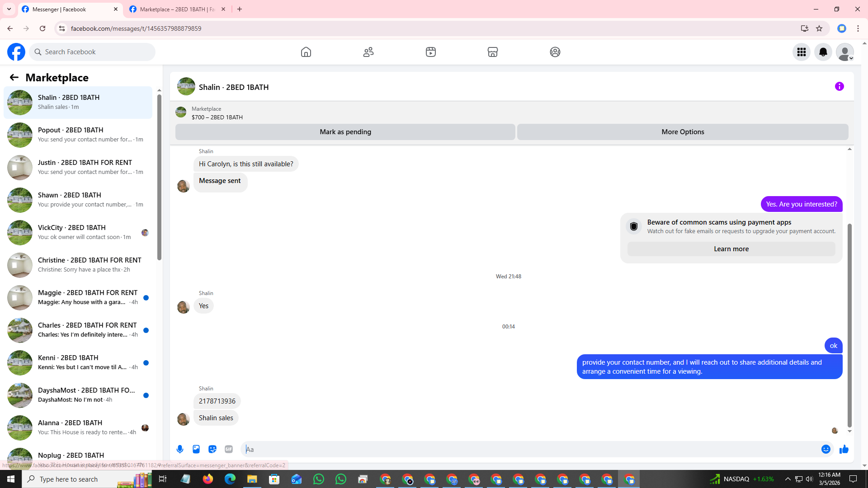
Task: Close the Marketplace – 2BED 1BATH tab
Action: pyautogui.click(x=223, y=9)
